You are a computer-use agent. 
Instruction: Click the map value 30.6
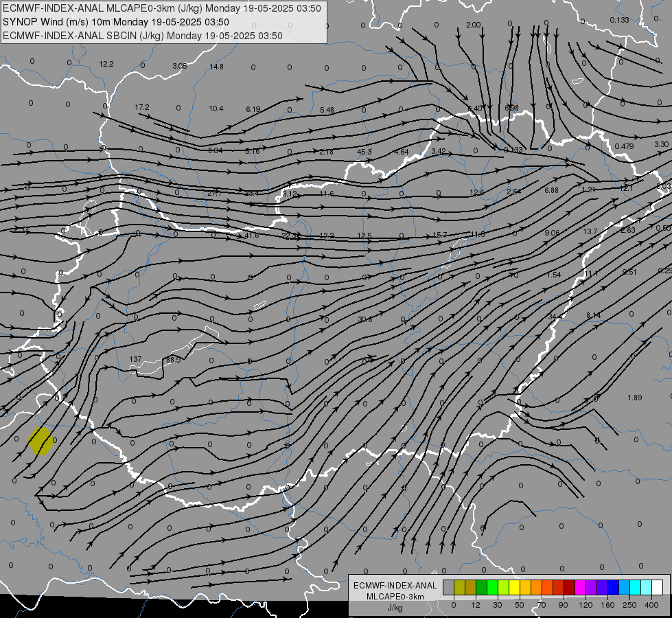pos(364,319)
